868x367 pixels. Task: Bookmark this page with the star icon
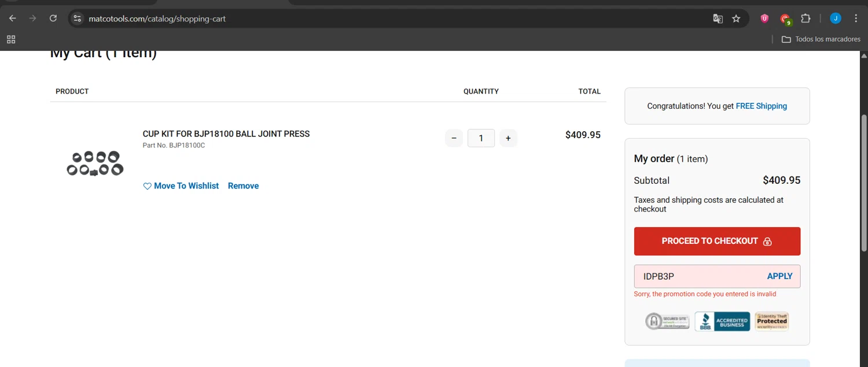(736, 18)
